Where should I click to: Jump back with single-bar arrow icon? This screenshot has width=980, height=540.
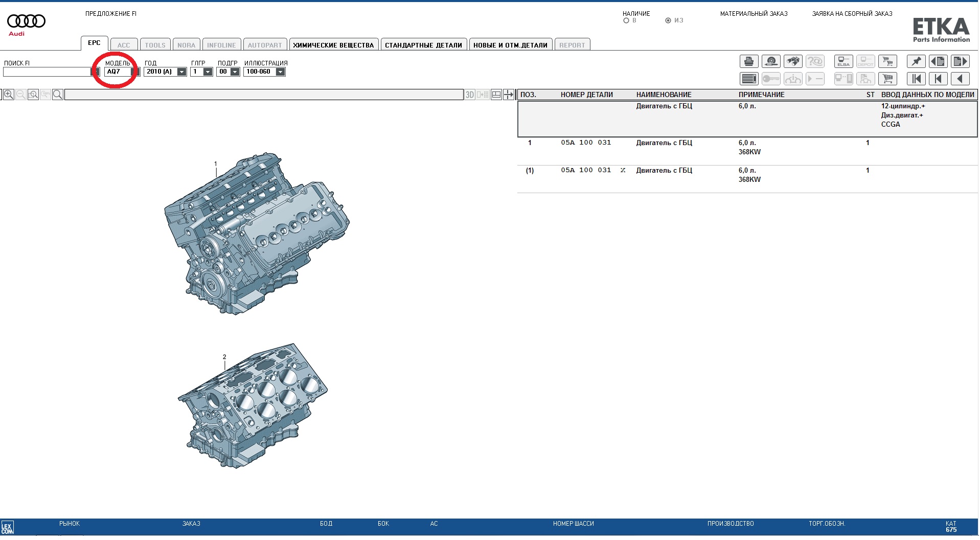(x=938, y=79)
